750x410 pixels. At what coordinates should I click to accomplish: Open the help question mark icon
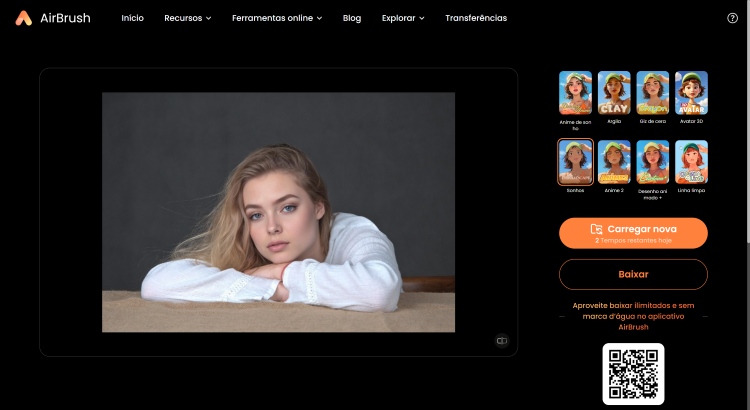tap(732, 18)
